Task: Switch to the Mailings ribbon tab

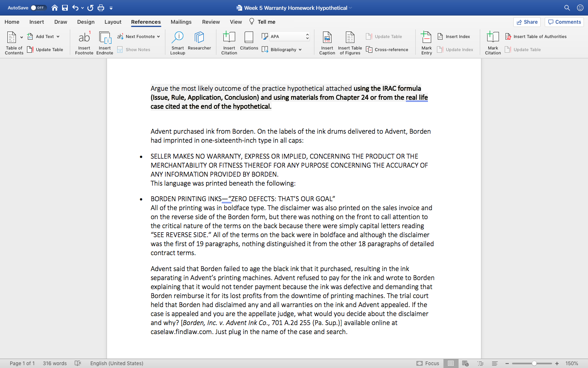Action: tap(181, 22)
